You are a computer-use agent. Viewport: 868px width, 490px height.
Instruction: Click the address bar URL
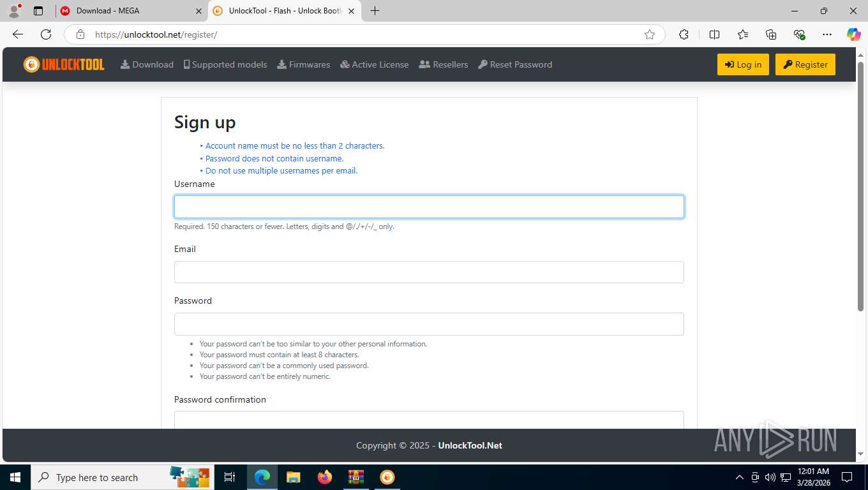click(x=156, y=34)
